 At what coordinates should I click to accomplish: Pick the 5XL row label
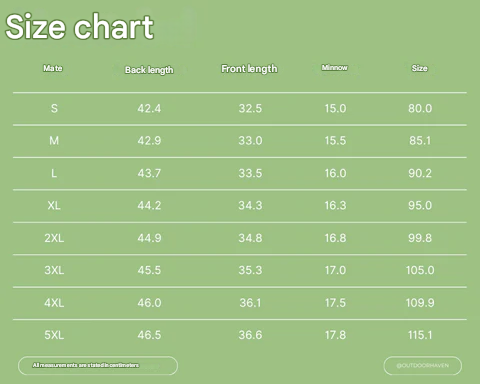(x=54, y=335)
